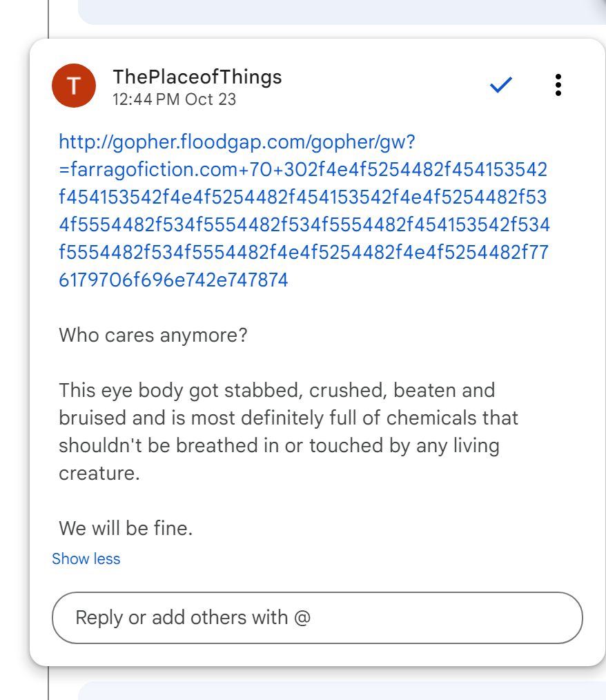Screen dimensions: 606x700
Task: Click the orange T avatar icon
Action: click(74, 86)
